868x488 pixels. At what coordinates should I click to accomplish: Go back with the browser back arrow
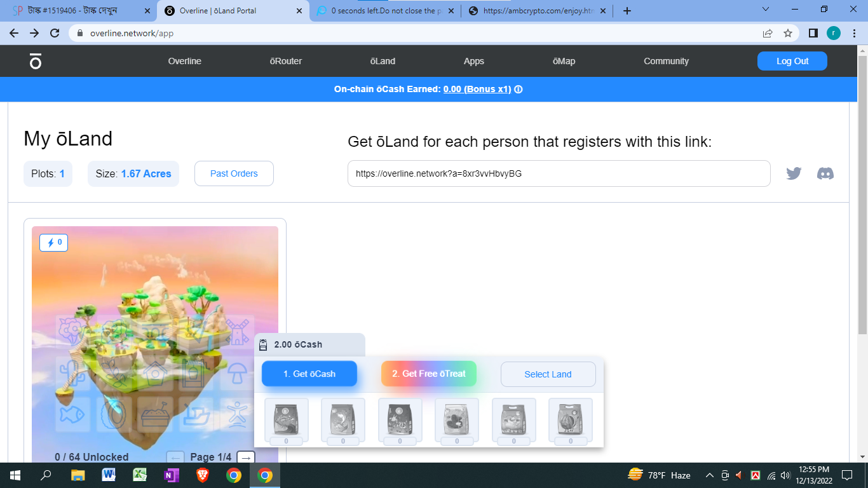(x=14, y=33)
